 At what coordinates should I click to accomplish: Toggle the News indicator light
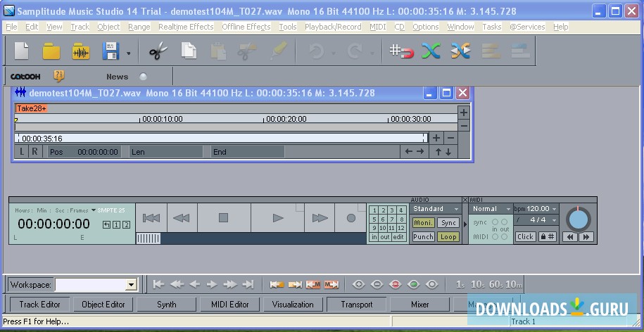(142, 77)
